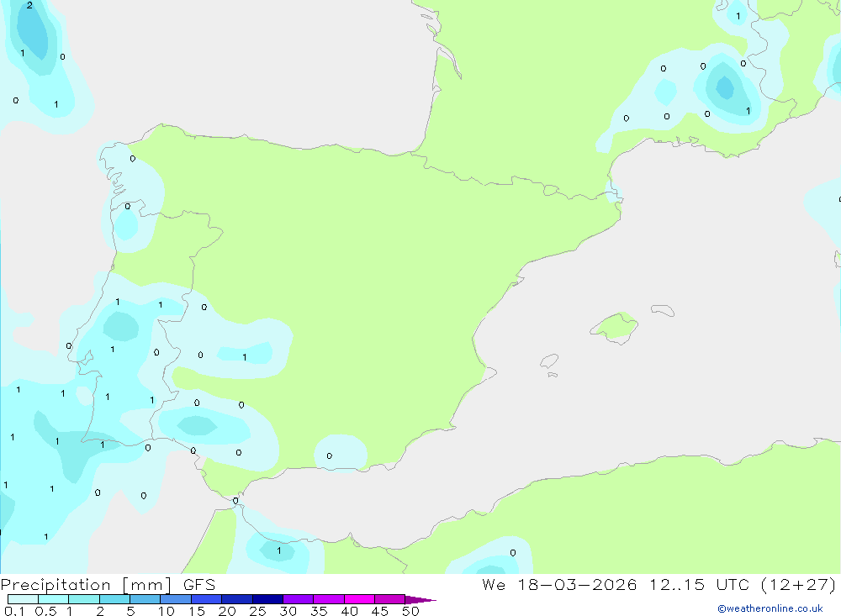
Task: Click the "We 18-03-2026" date text
Action: tap(559, 585)
